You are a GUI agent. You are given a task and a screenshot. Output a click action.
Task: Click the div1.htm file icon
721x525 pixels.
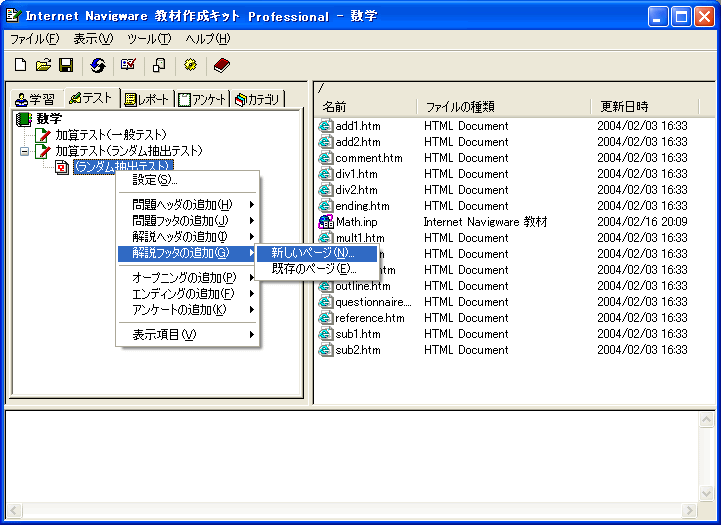(x=326, y=174)
